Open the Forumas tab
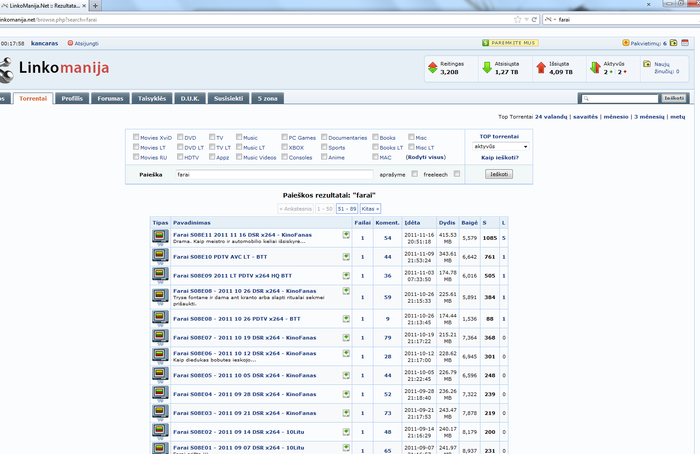The width and height of the screenshot is (700, 454). 110,98
